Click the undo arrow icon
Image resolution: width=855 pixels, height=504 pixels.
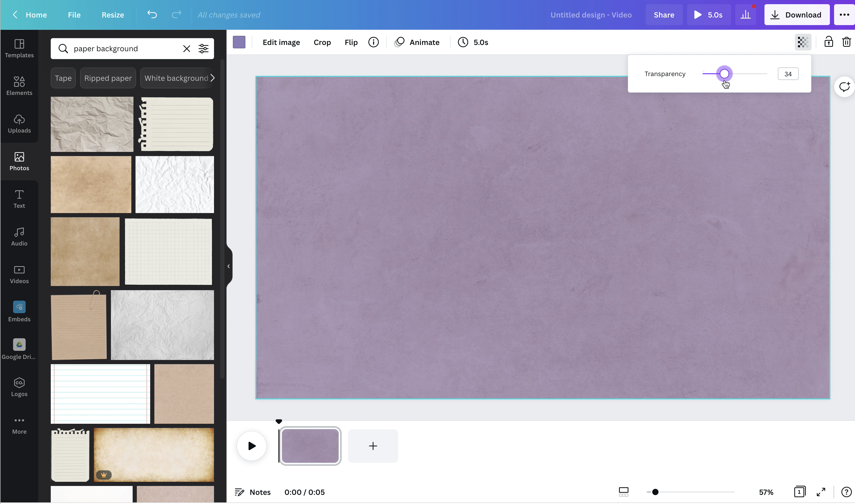[x=152, y=15]
